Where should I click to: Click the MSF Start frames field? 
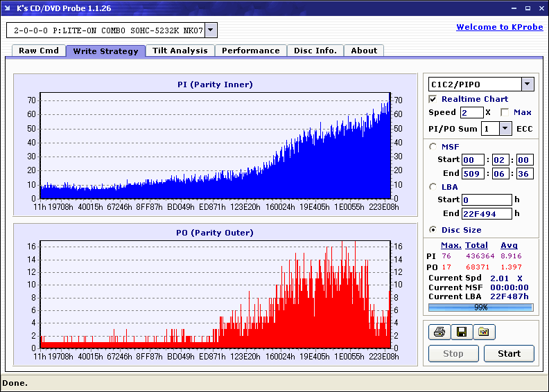[525, 160]
